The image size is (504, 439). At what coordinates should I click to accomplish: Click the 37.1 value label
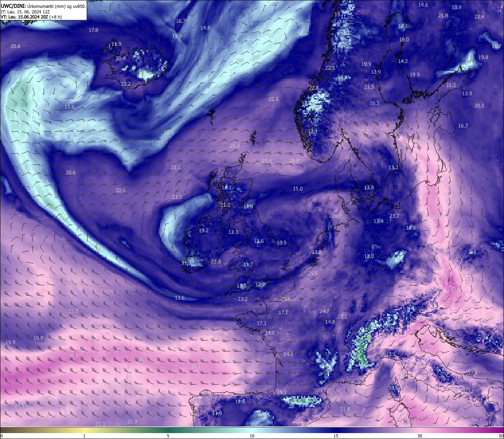point(165,369)
